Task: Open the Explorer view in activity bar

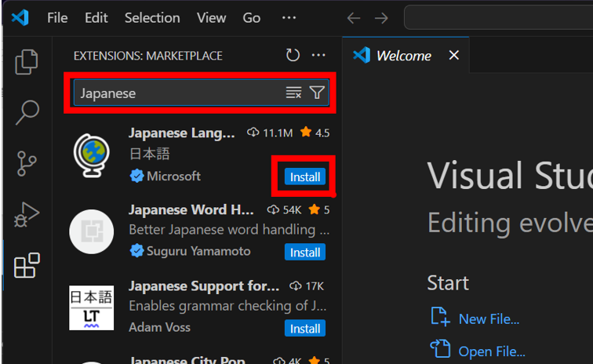Action: coord(27,62)
